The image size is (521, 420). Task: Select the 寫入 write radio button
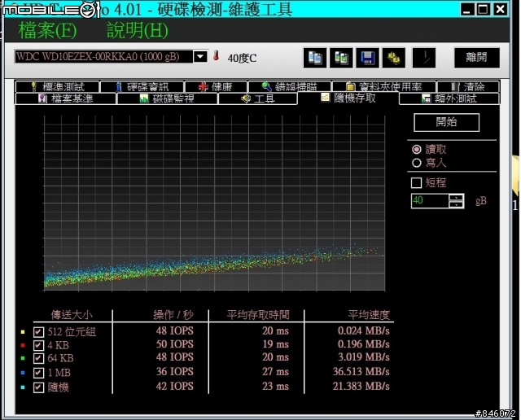[417, 163]
